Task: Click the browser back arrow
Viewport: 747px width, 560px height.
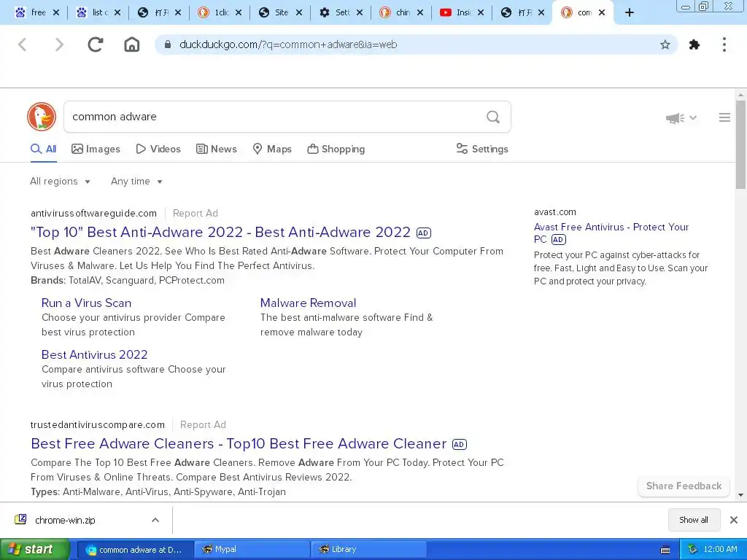Action: pyautogui.click(x=22, y=44)
